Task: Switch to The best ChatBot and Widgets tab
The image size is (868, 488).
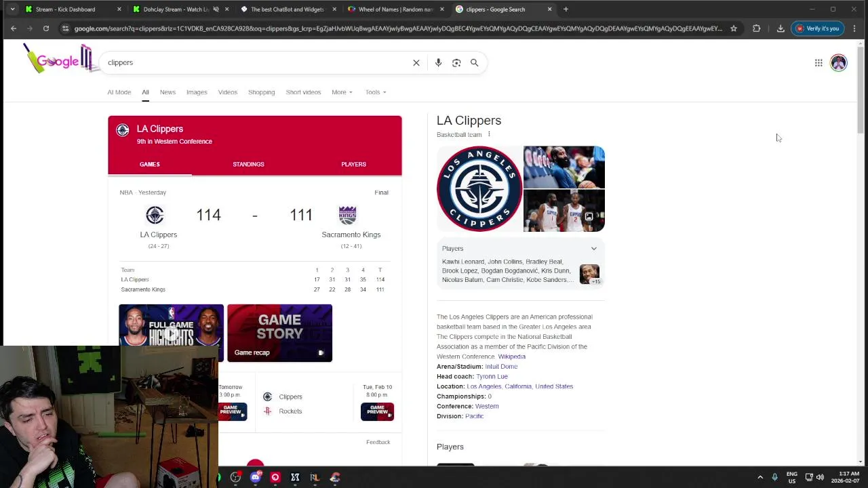Action: coord(288,9)
